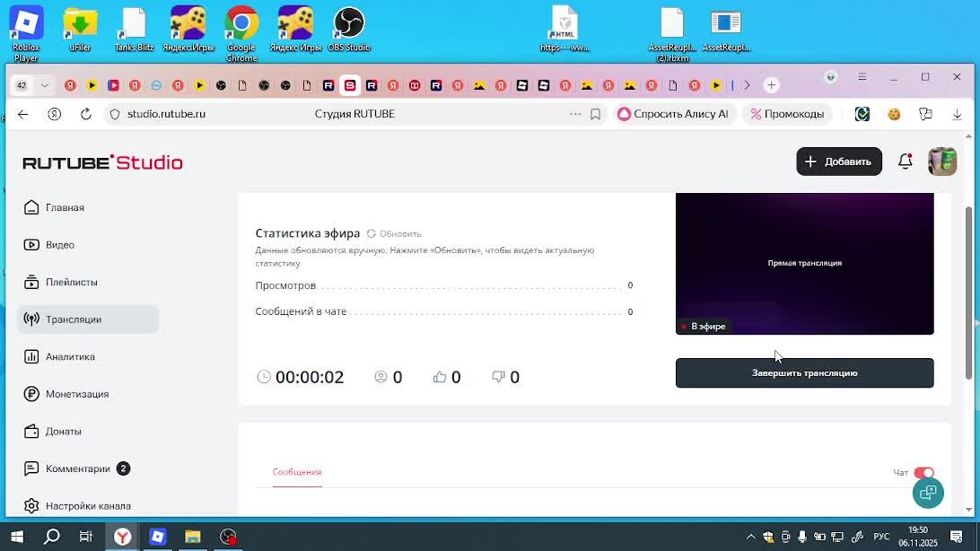The width and height of the screenshot is (980, 551).
Task: Expand the tab list chevron
Action: [44, 85]
